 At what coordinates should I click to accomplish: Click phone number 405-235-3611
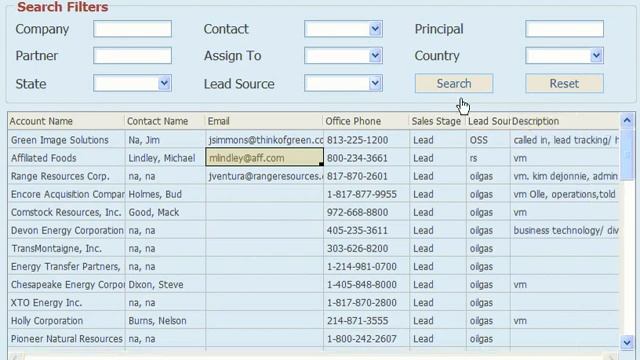[357, 230]
